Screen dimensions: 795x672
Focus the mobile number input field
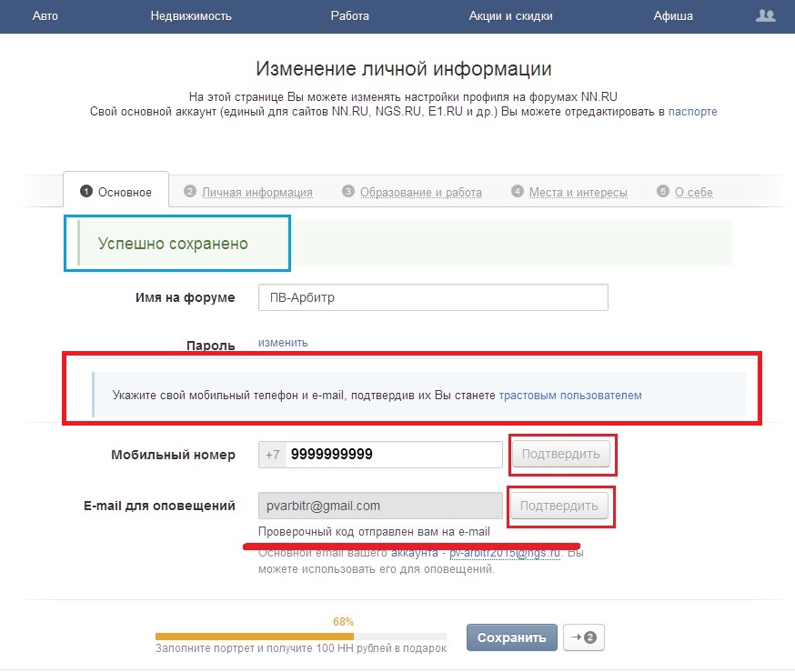[x=394, y=455]
